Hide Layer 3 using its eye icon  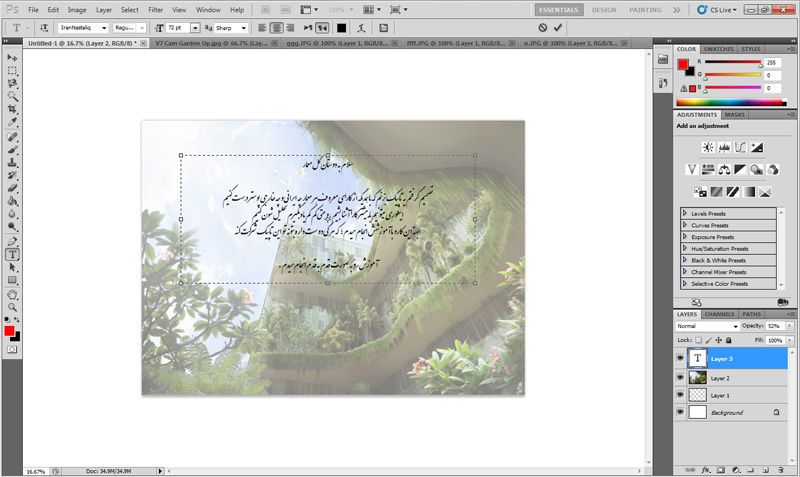click(x=680, y=358)
